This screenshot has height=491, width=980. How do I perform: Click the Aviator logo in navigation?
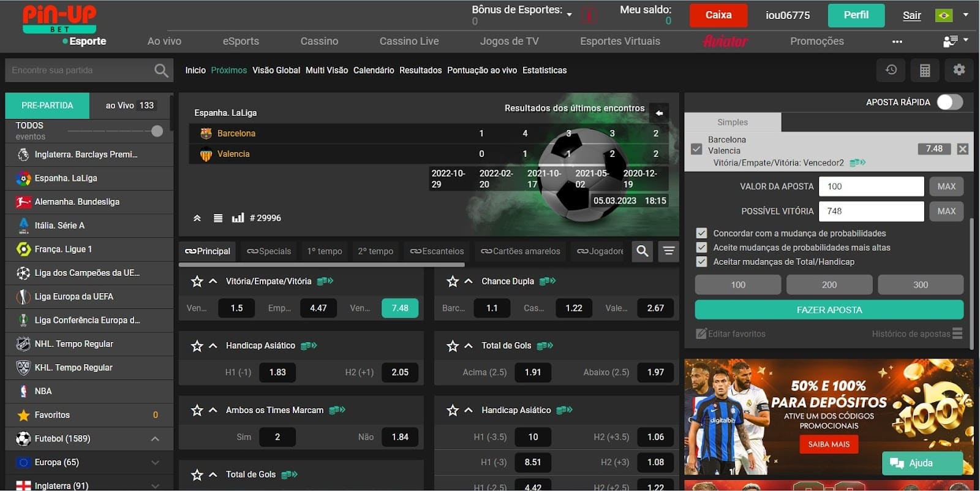coord(725,41)
